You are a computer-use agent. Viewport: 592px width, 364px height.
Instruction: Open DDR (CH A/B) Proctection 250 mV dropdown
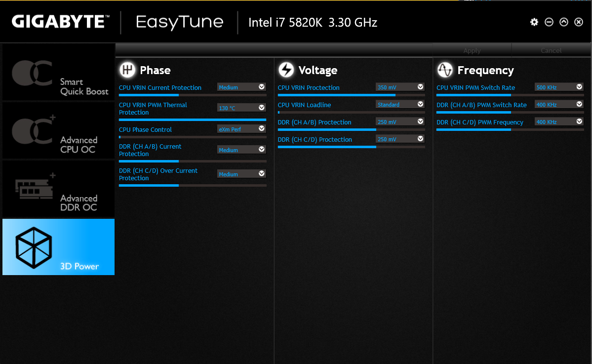click(400, 122)
